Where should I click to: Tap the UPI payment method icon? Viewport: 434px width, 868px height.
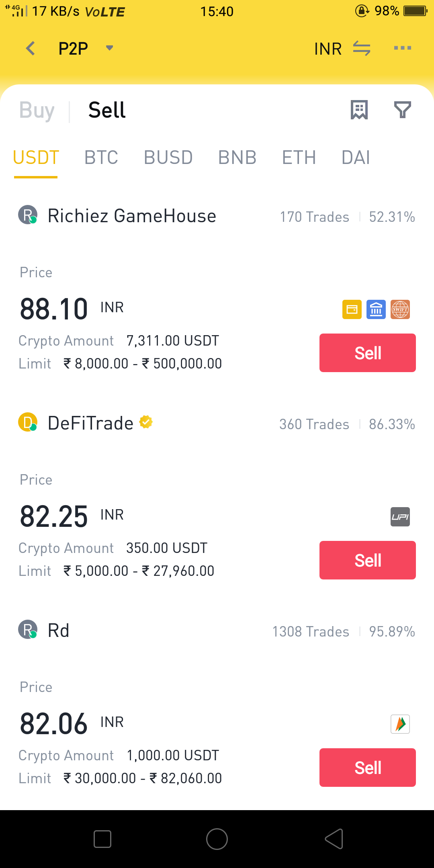pos(400,517)
